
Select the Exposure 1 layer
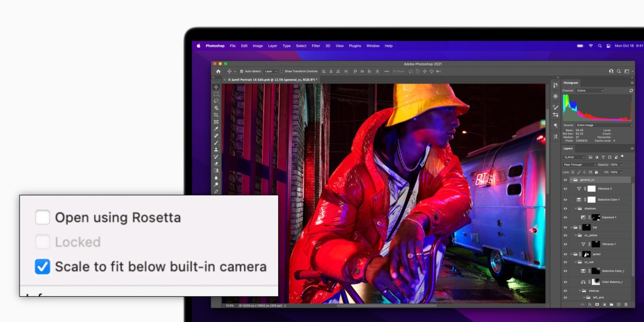coord(608,217)
